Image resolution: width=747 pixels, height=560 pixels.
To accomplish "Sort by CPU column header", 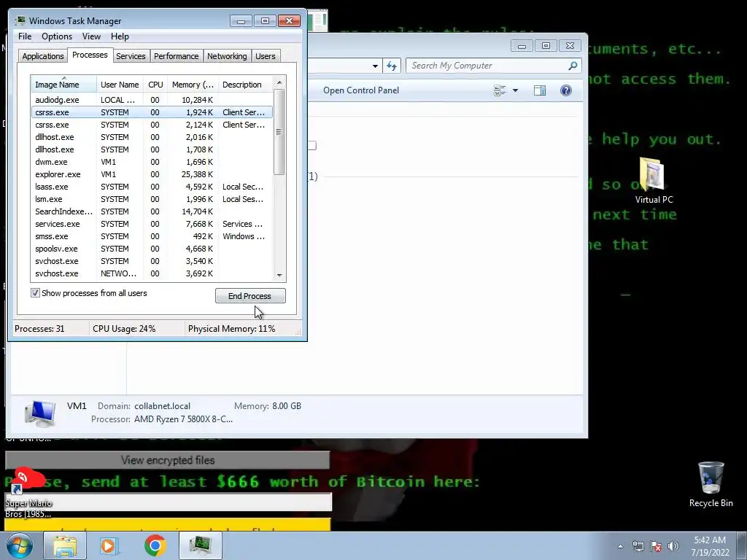I will click(x=155, y=85).
